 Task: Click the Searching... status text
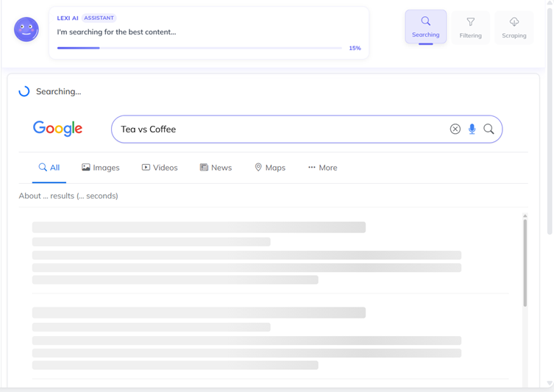(59, 92)
